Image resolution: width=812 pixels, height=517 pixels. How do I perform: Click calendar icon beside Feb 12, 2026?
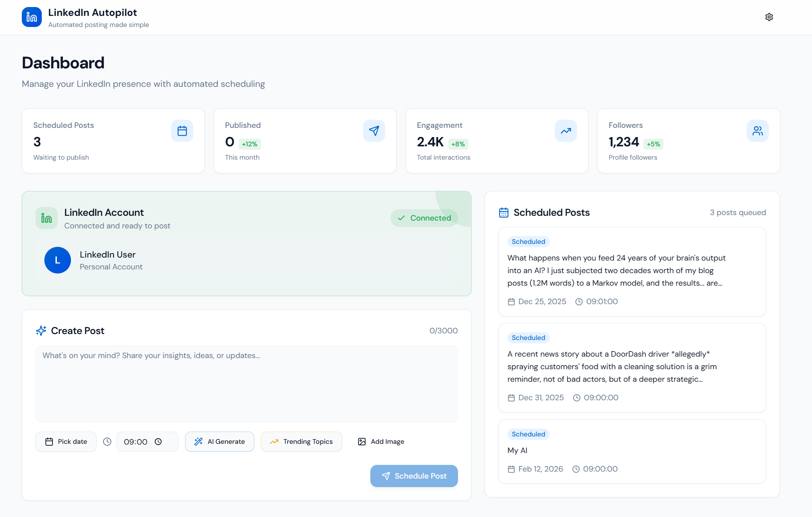[511, 469]
